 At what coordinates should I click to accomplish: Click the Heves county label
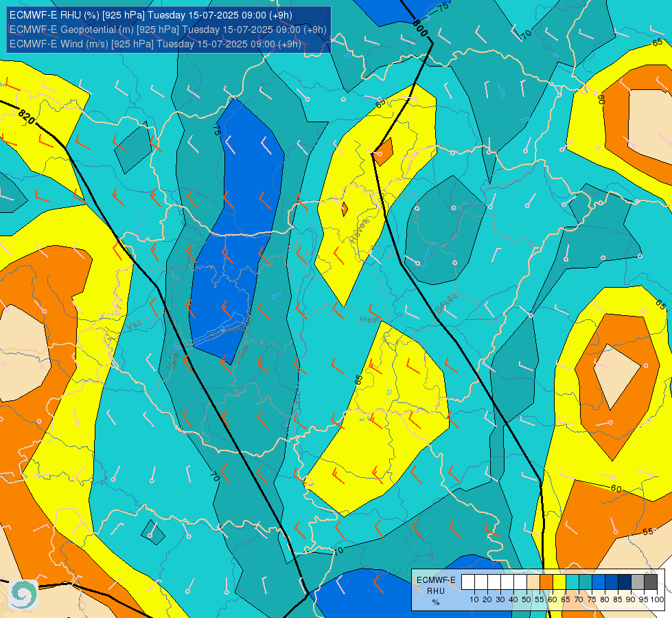(x=359, y=231)
